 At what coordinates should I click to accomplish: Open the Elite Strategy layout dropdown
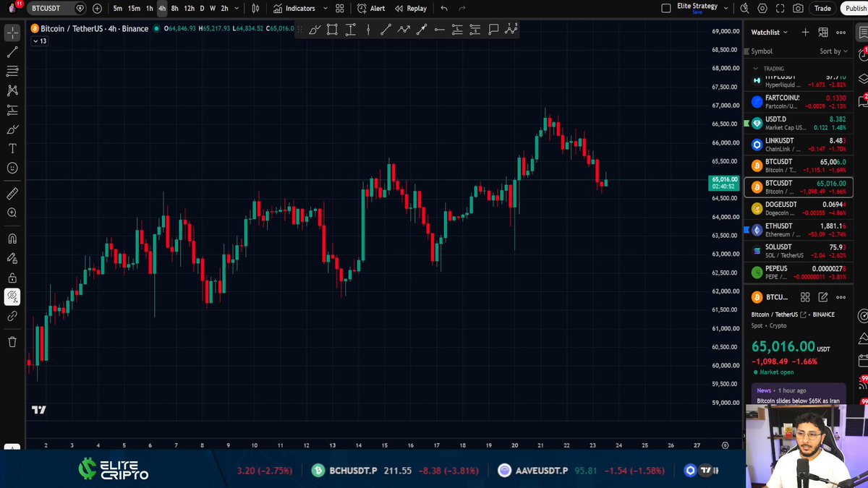[x=725, y=9]
